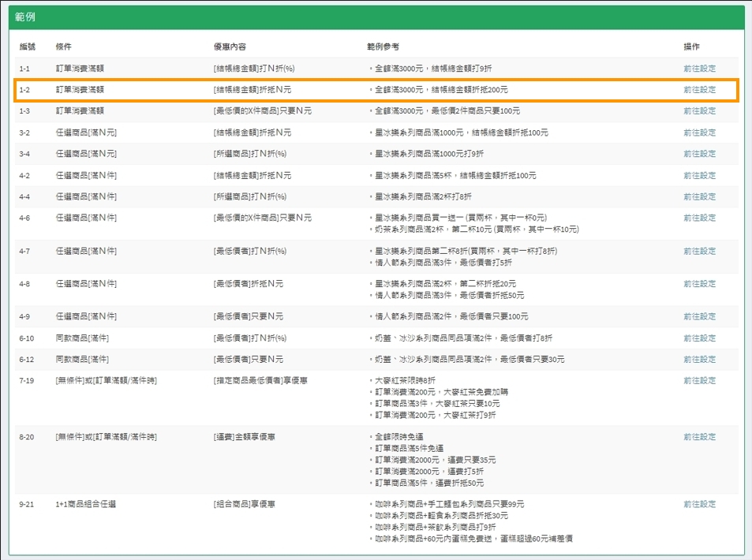Click 前往設定 link for rule 1-1

(x=699, y=69)
